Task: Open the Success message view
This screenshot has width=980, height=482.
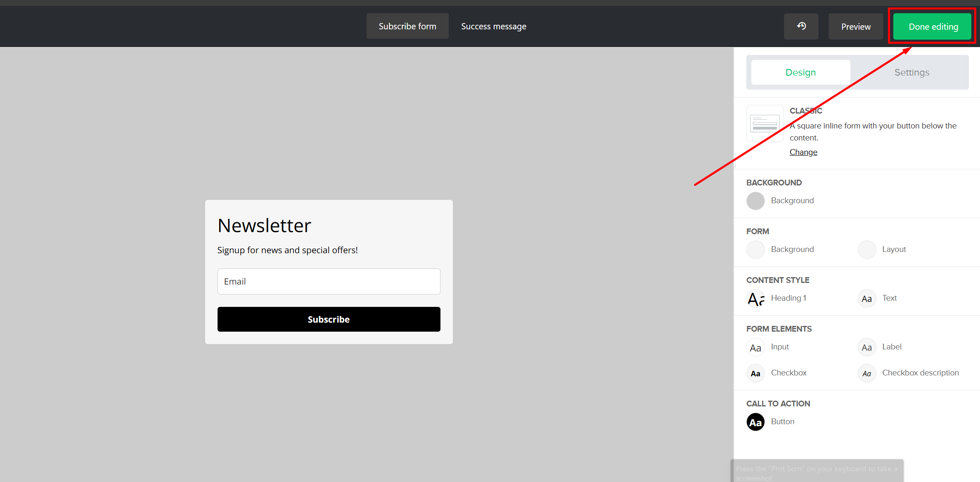Action: pos(493,26)
